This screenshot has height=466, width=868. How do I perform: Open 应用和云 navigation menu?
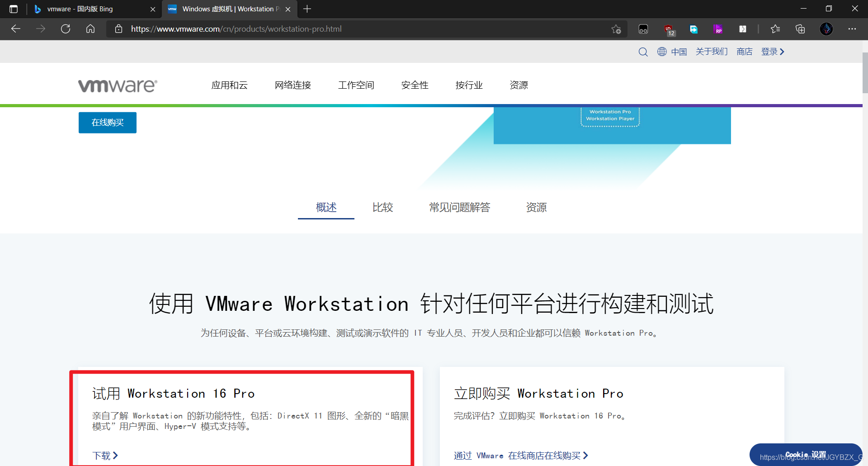230,85
